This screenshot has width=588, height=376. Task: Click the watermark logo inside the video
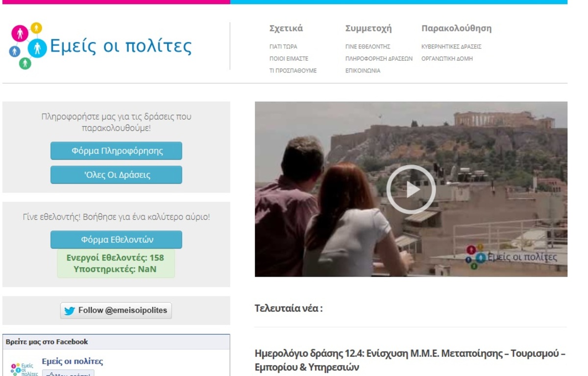pos(512,257)
